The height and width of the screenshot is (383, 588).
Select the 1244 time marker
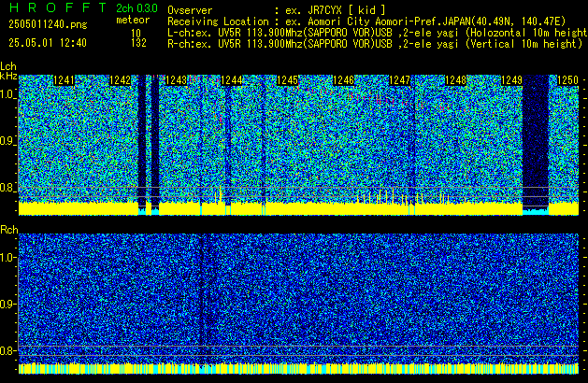tap(232, 80)
